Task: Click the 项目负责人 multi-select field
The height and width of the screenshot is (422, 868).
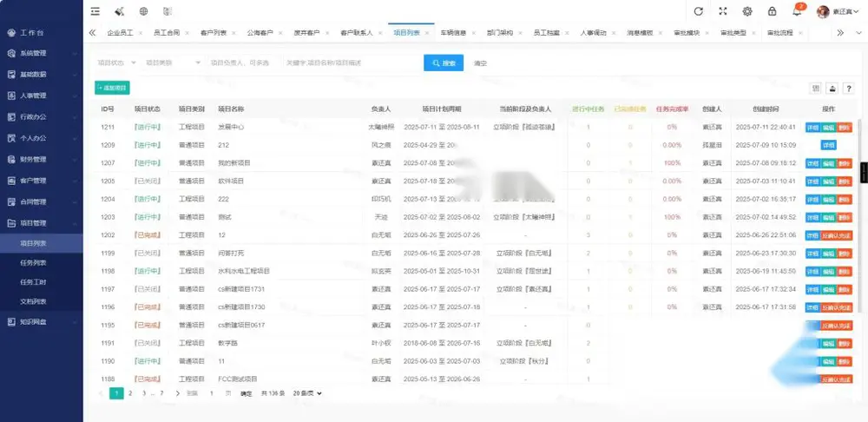Action: tap(243, 63)
